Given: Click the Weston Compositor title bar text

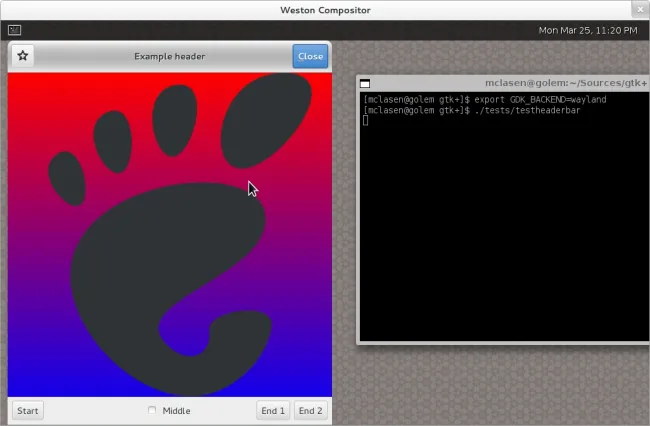Looking at the screenshot, I should point(325,10).
